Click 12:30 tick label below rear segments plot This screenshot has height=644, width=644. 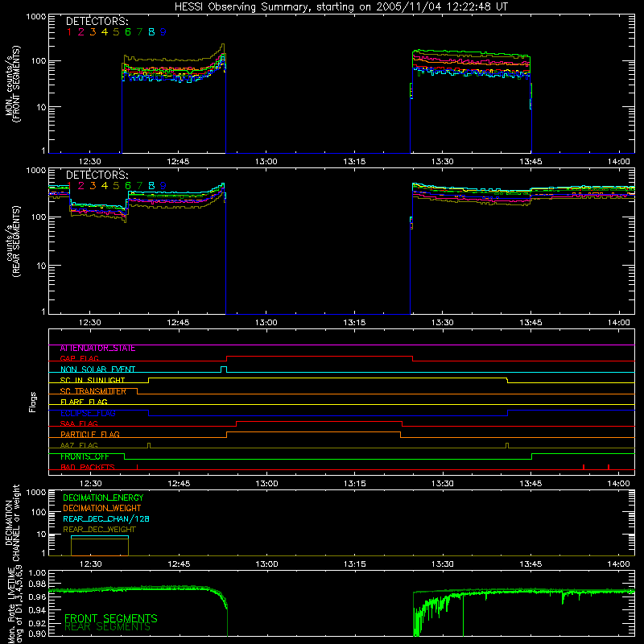point(90,323)
